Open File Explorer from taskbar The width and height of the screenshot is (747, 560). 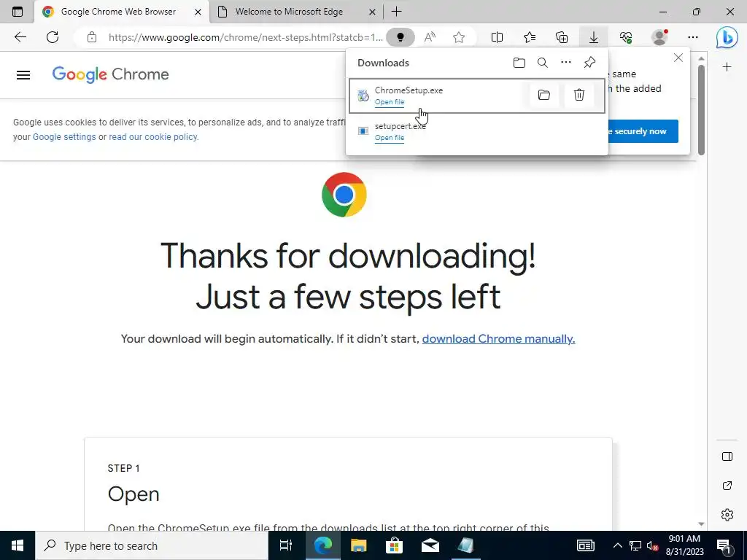(x=358, y=545)
